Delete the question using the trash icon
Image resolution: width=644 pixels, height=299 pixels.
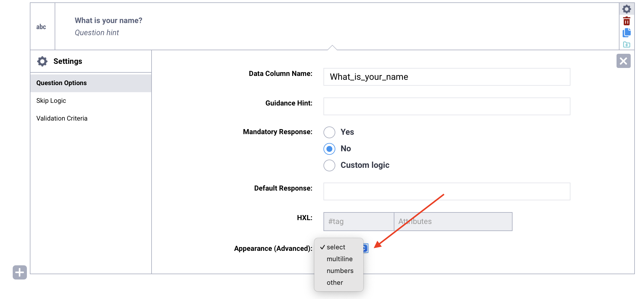pos(627,21)
